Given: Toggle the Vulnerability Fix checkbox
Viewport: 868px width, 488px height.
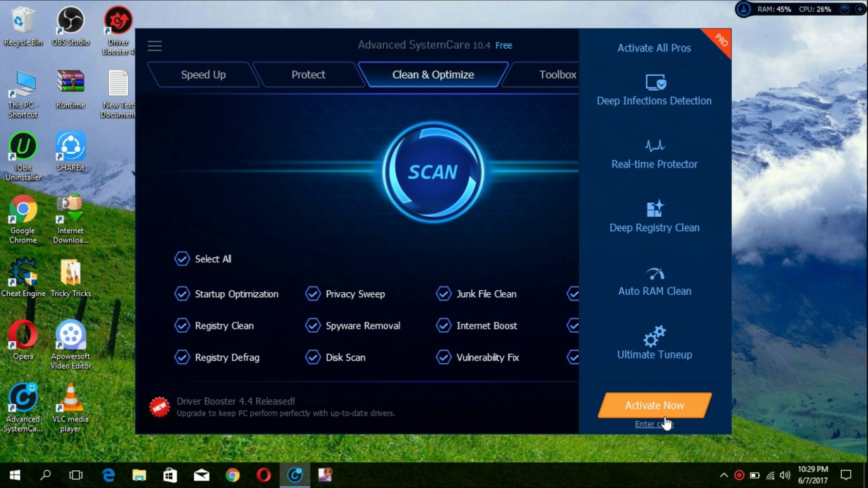Looking at the screenshot, I should pyautogui.click(x=443, y=357).
